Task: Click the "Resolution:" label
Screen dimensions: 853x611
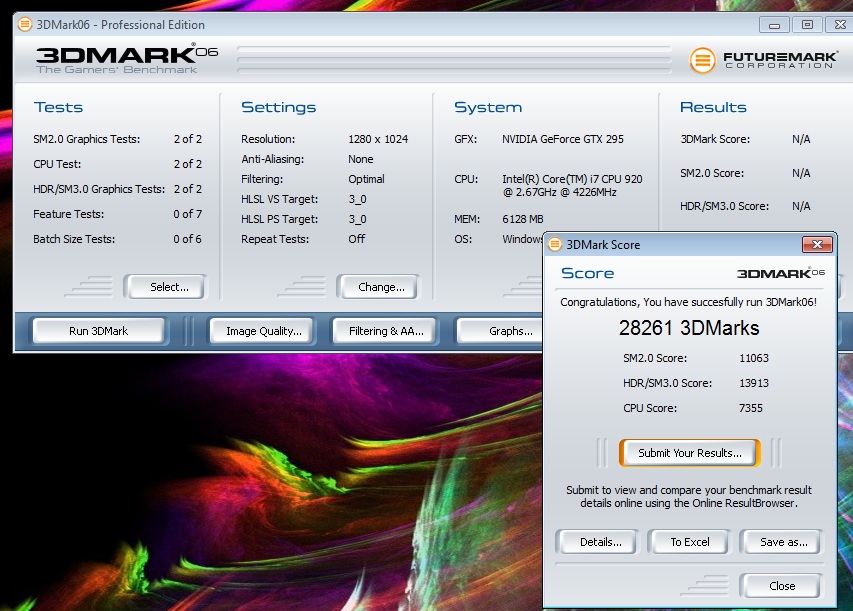Action: pyautogui.click(x=268, y=139)
